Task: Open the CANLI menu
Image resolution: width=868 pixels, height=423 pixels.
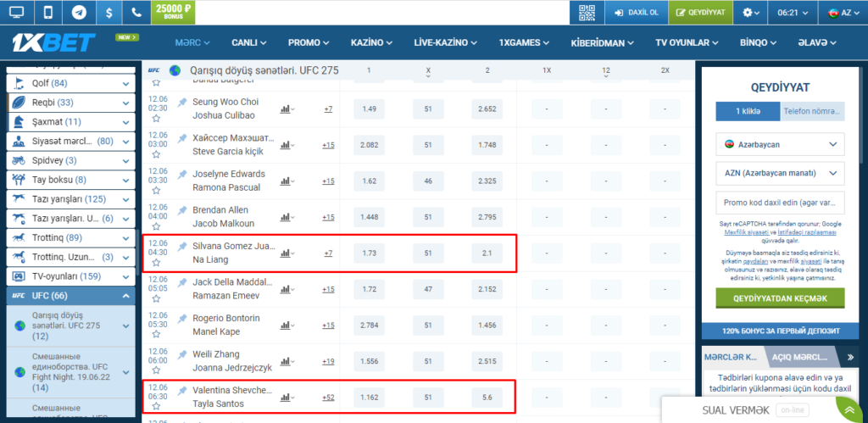Action: click(249, 42)
